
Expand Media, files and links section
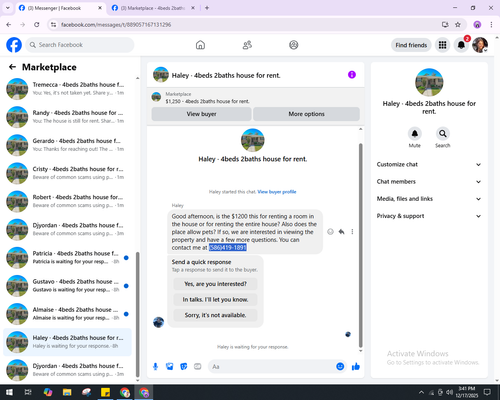[429, 199]
